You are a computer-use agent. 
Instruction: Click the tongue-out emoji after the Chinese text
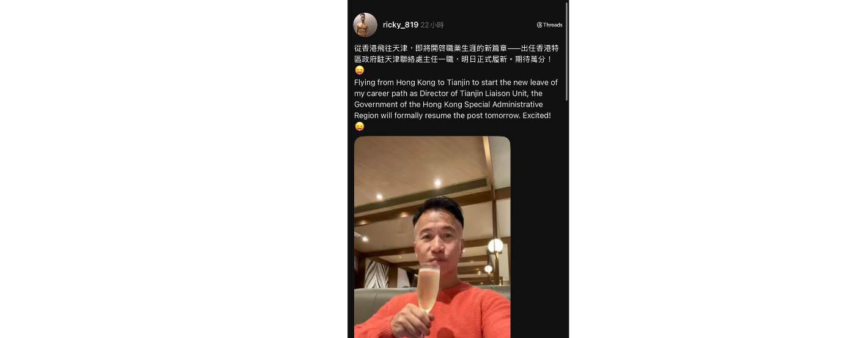pos(360,70)
